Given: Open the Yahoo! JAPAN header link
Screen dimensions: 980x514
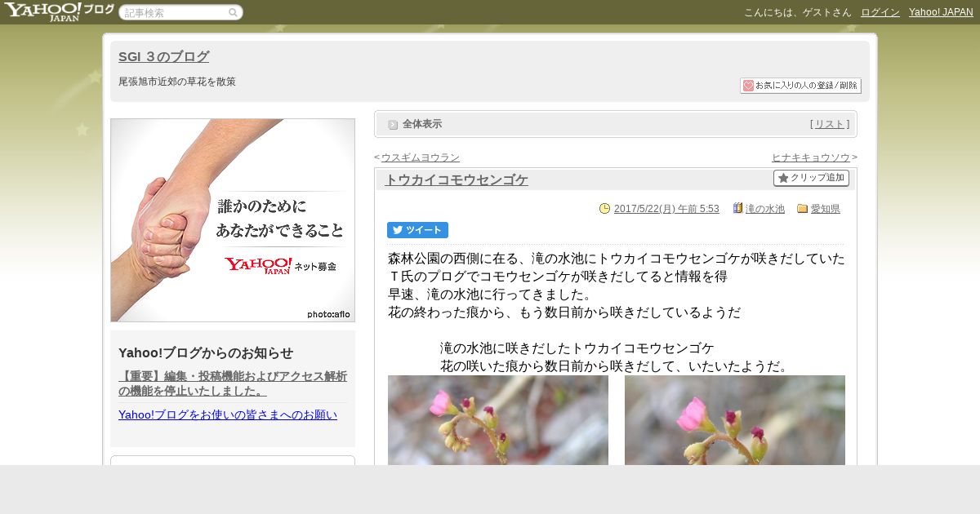Looking at the screenshot, I should pyautogui.click(x=941, y=12).
